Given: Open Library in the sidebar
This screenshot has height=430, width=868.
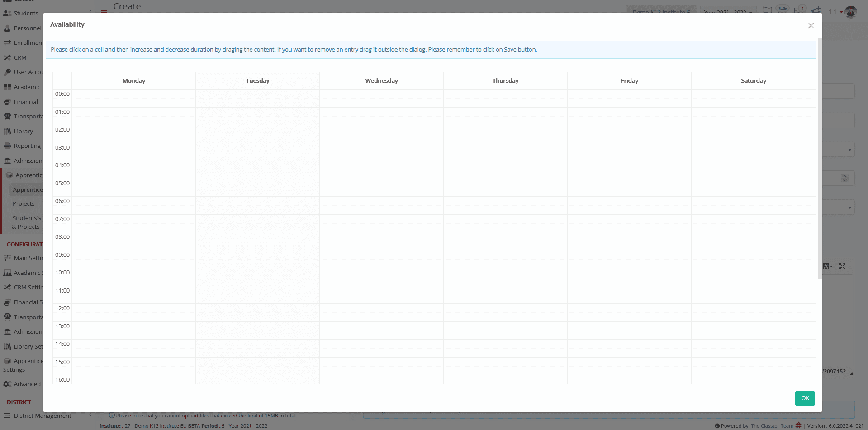Looking at the screenshot, I should point(23,132).
